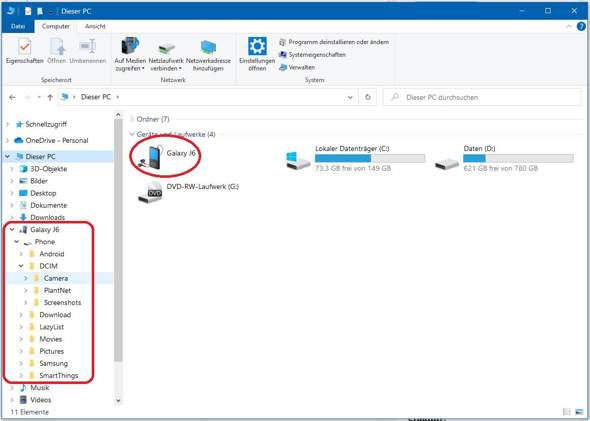590x421 pixels.
Task: Select Musik in navigation pane
Action: (40, 388)
